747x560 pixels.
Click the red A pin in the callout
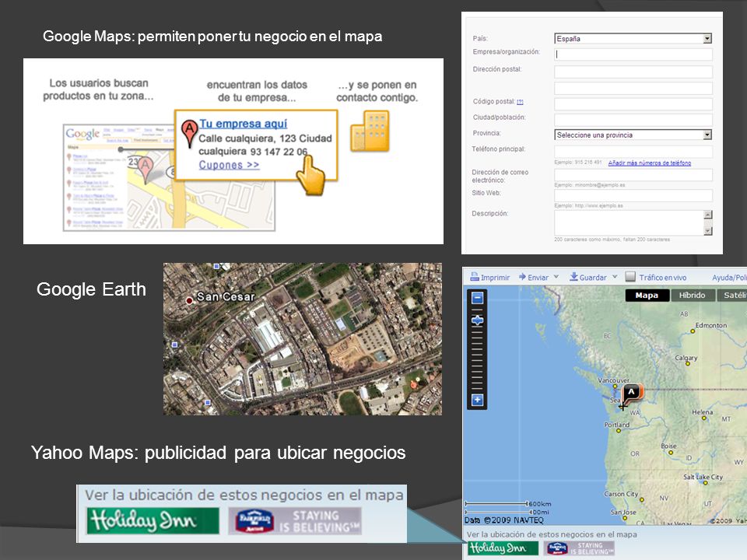click(x=189, y=132)
